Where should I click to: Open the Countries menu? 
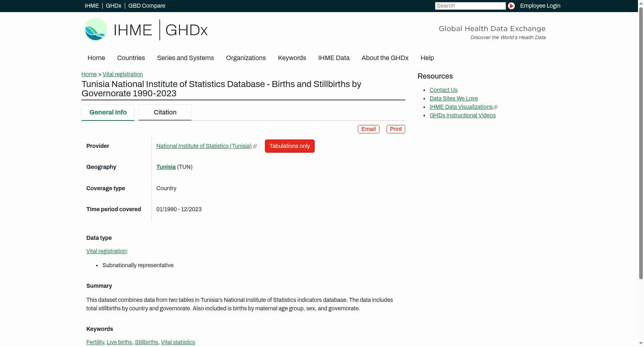131,58
